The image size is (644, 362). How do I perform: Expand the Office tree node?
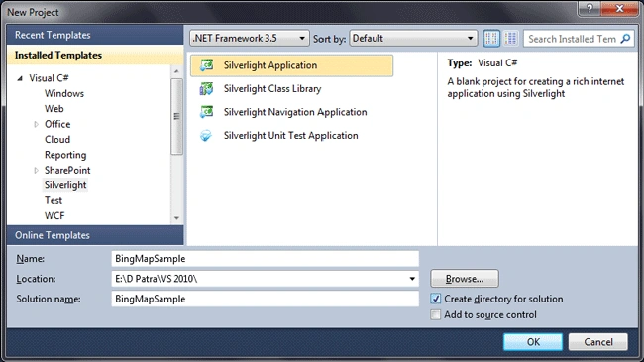36,124
